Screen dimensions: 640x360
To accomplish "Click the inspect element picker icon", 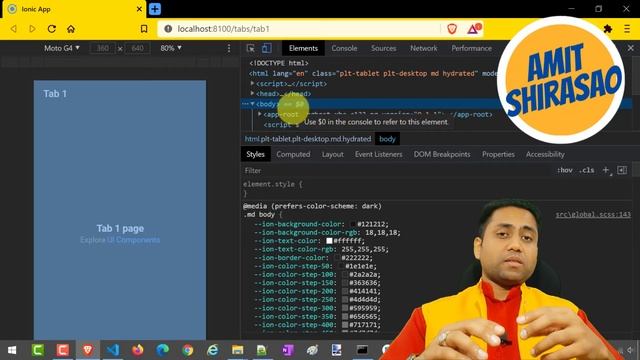I will pos(251,48).
